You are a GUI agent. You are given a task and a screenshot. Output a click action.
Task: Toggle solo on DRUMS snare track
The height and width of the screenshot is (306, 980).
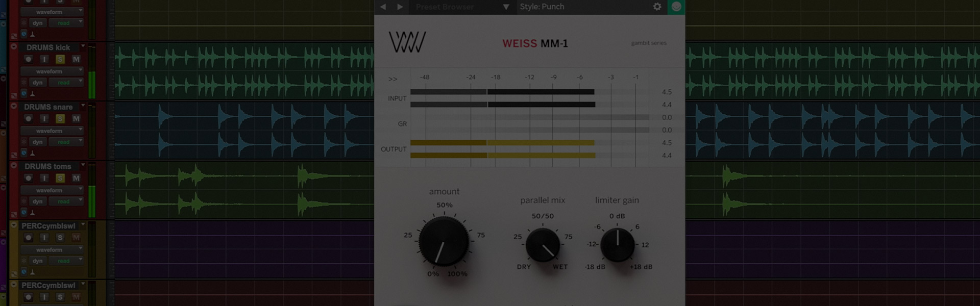60,119
